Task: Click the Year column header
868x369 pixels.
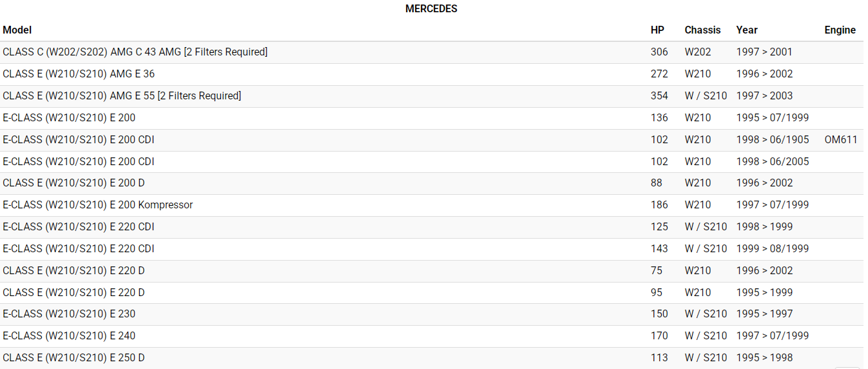Action: [x=747, y=30]
